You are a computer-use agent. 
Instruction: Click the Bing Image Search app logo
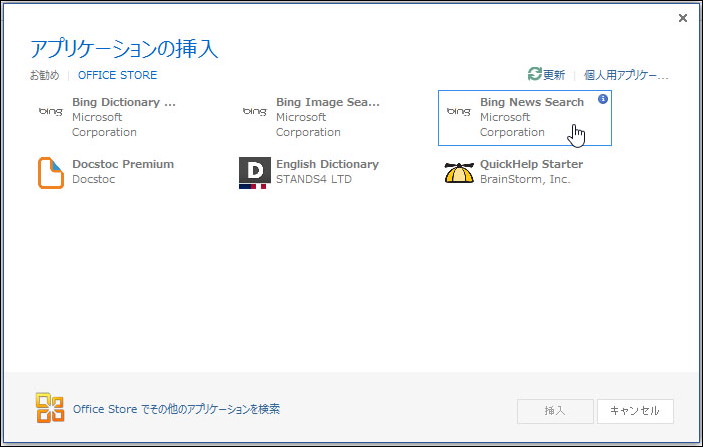coord(255,111)
